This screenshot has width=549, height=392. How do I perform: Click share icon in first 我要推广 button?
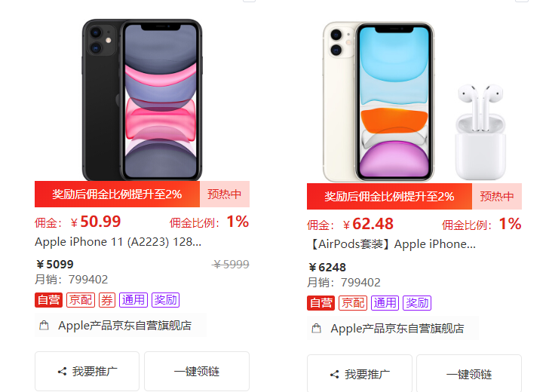click(x=63, y=372)
